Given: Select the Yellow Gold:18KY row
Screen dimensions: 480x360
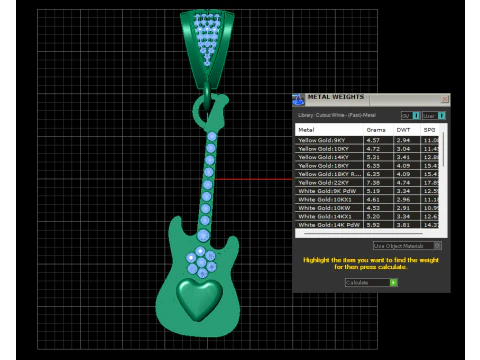Looking at the screenshot, I should [367, 166].
